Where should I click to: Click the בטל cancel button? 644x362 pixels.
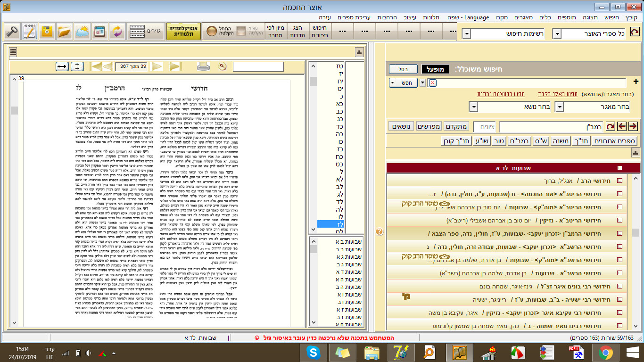tap(403, 69)
